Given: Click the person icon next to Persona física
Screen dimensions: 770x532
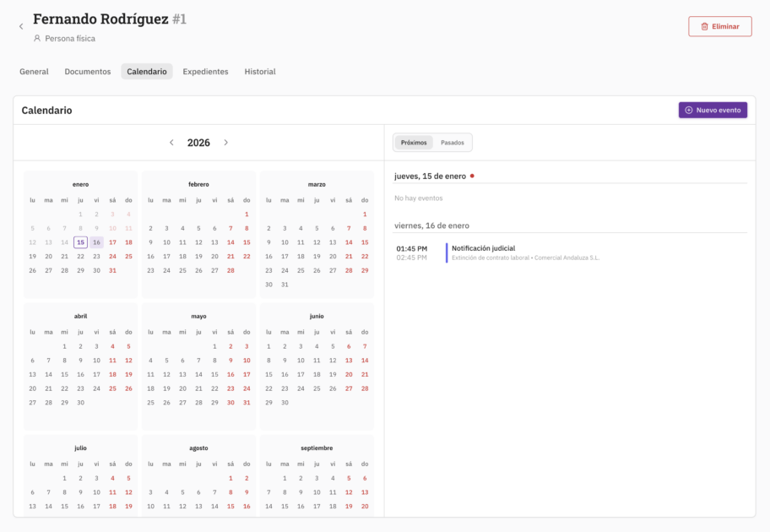Looking at the screenshot, I should pyautogui.click(x=37, y=39).
